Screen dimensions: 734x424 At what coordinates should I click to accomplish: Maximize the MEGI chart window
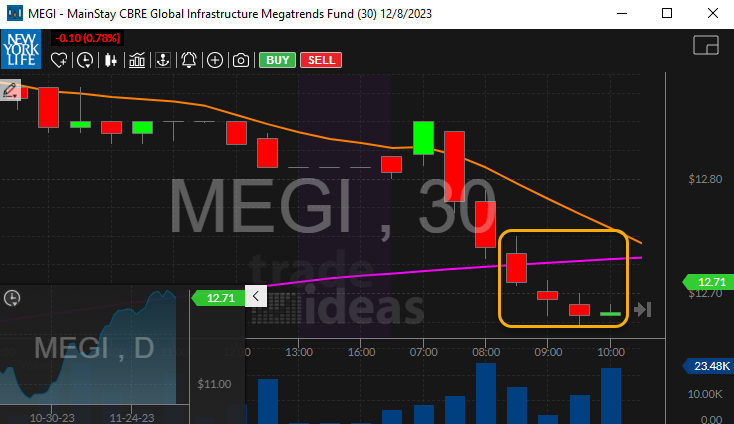pos(667,13)
